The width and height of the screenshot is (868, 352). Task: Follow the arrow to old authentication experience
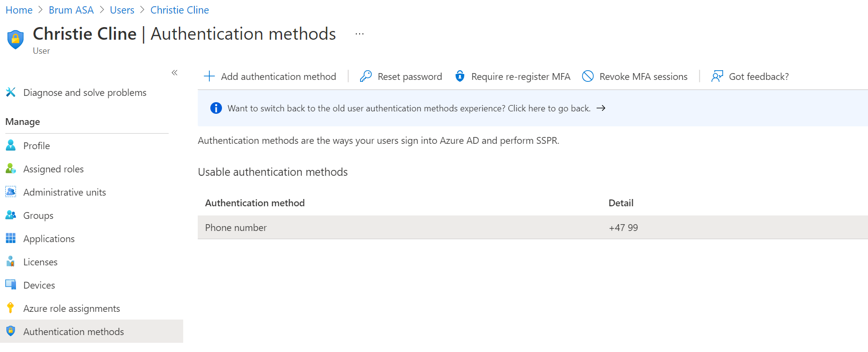(601, 108)
